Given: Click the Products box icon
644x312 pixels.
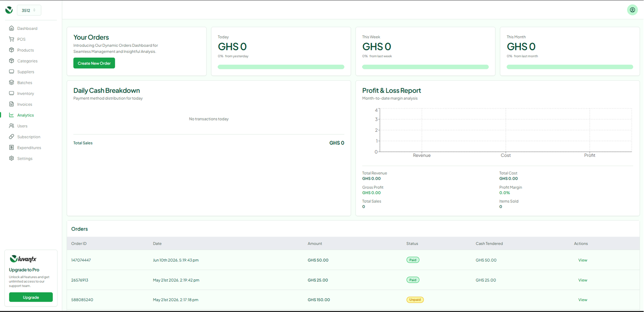Looking at the screenshot, I should coord(12,50).
